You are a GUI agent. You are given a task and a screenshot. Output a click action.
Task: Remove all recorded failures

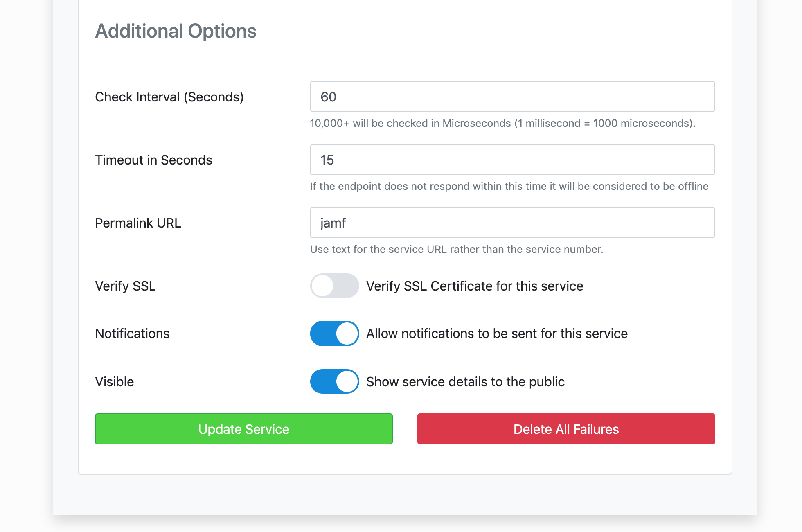pyautogui.click(x=566, y=429)
